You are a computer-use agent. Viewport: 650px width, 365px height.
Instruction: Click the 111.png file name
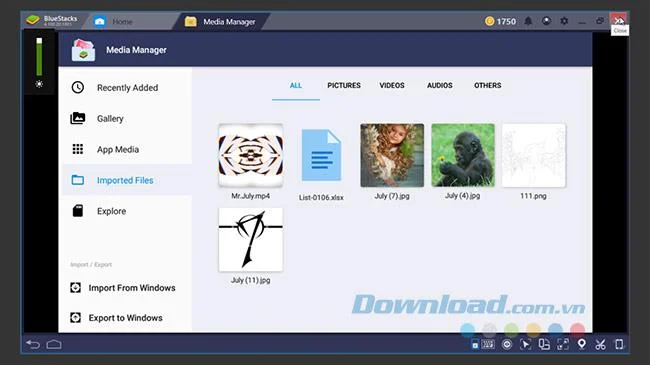coord(533,196)
